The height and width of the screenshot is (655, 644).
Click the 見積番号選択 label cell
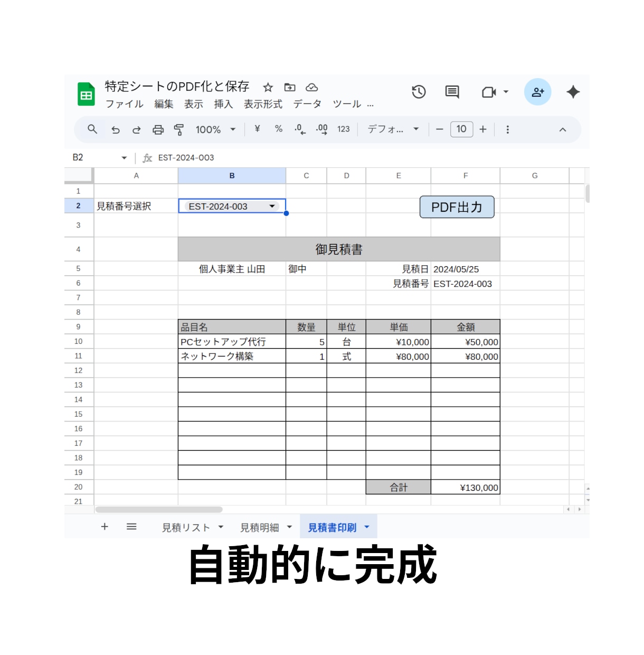[x=136, y=206]
